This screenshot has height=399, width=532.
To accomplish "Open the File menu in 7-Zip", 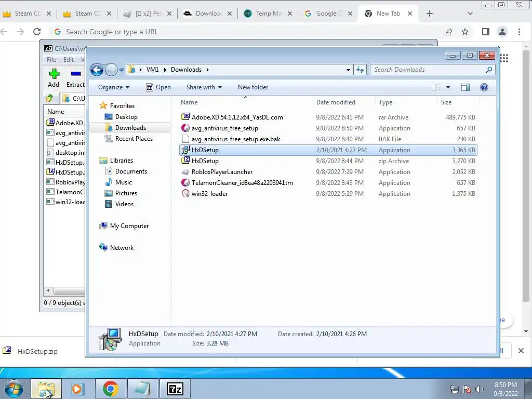I will click(x=51, y=60).
